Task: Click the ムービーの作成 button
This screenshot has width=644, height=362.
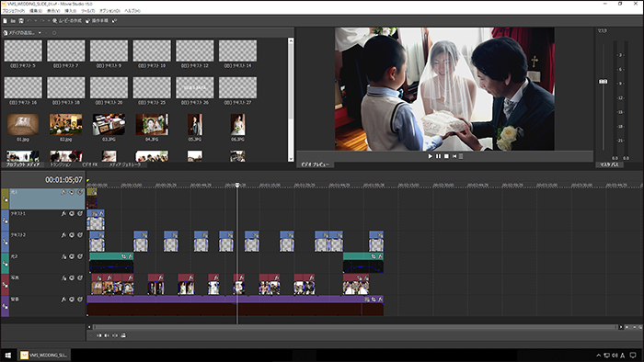Action: coord(66,20)
